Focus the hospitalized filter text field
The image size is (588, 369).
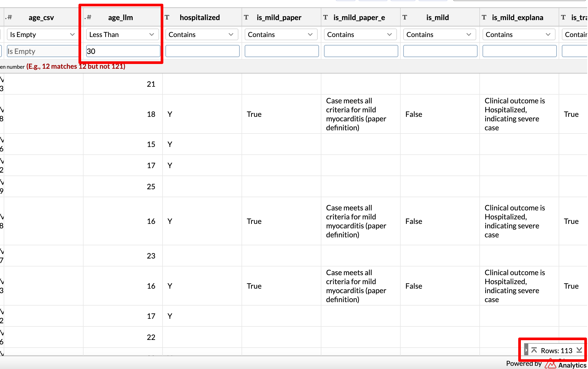coord(202,51)
